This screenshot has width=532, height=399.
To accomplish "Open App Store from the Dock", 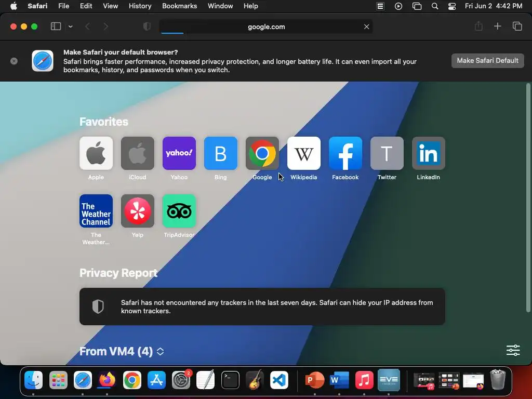I will [x=156, y=380].
